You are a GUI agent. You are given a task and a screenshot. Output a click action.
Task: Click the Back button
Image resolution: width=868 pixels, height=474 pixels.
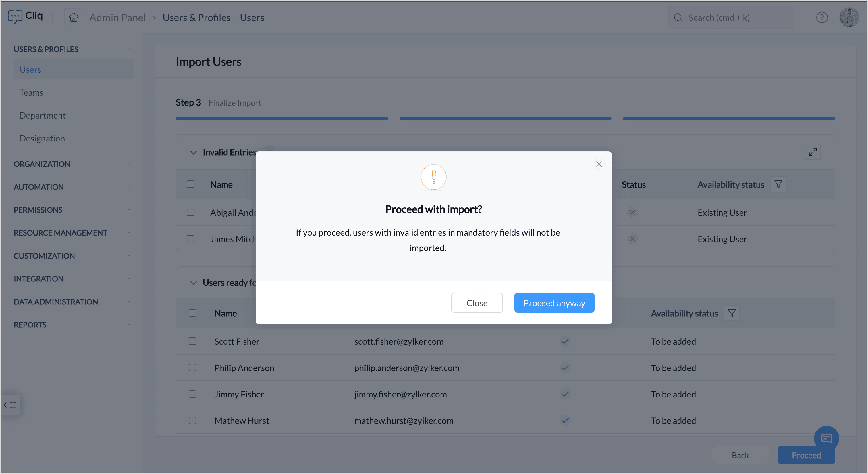point(740,455)
